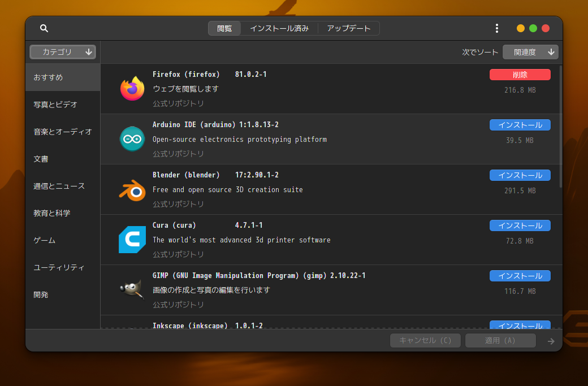
Task: Click the 次でソート label
Action: pyautogui.click(x=480, y=52)
